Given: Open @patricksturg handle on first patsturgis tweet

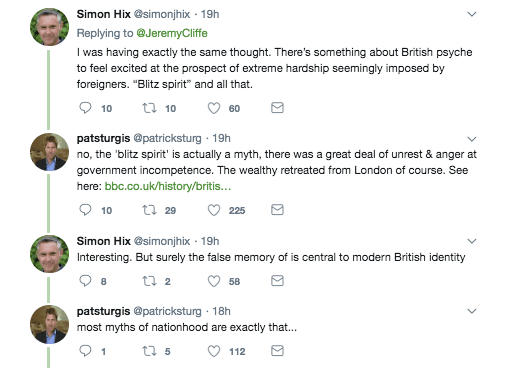Looking at the screenshot, I should click(167, 138).
